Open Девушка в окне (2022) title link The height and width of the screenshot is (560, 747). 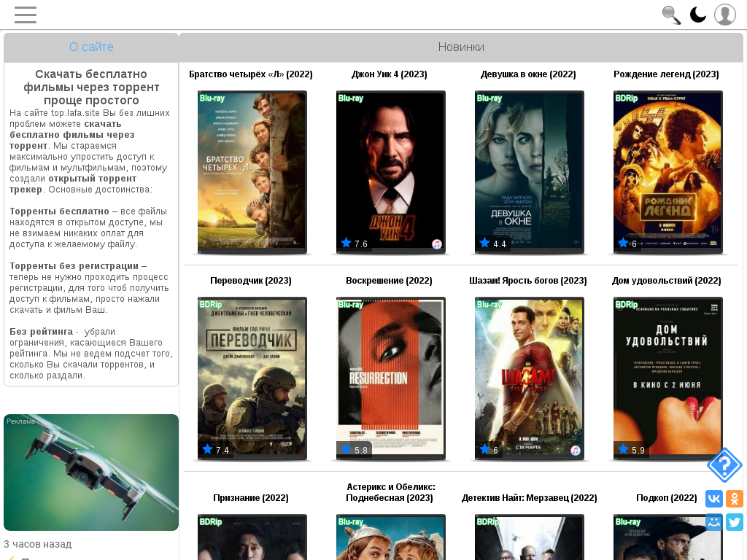[x=528, y=74]
